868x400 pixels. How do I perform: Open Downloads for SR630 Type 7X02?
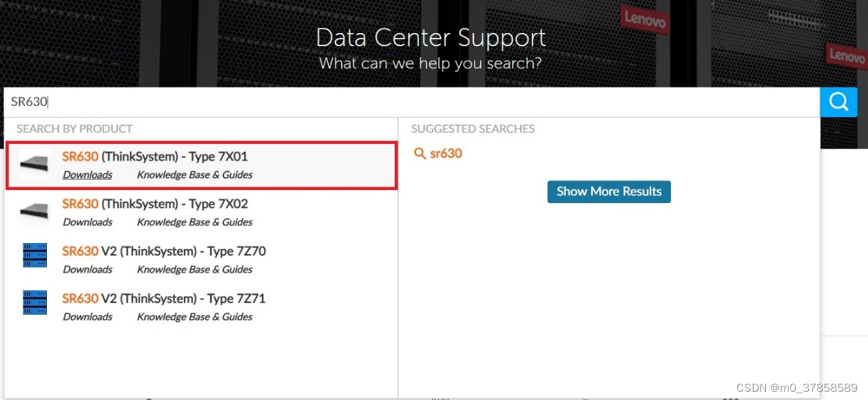87,222
